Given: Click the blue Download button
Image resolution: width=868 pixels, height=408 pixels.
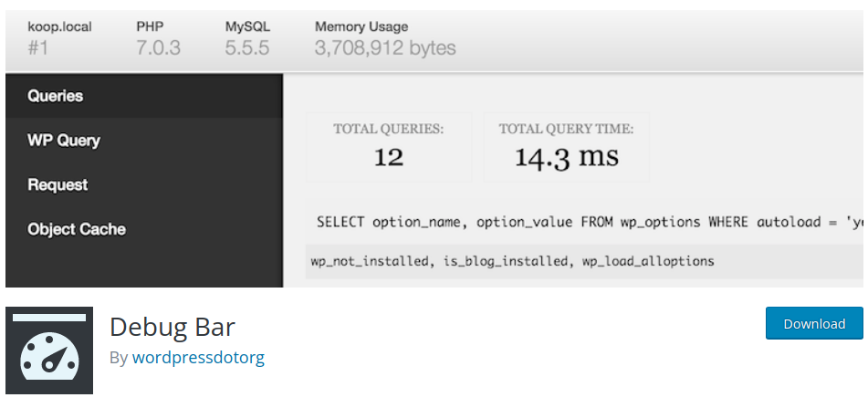Looking at the screenshot, I should click(814, 323).
